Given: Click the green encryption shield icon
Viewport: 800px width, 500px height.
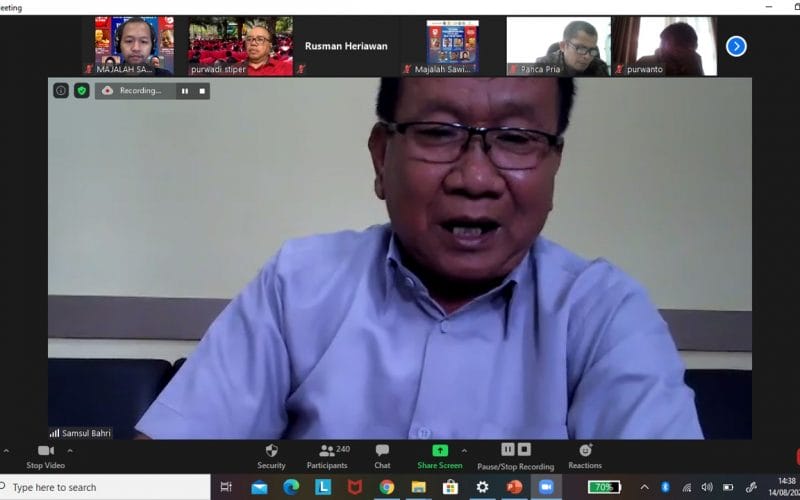Looking at the screenshot, I should tap(82, 90).
